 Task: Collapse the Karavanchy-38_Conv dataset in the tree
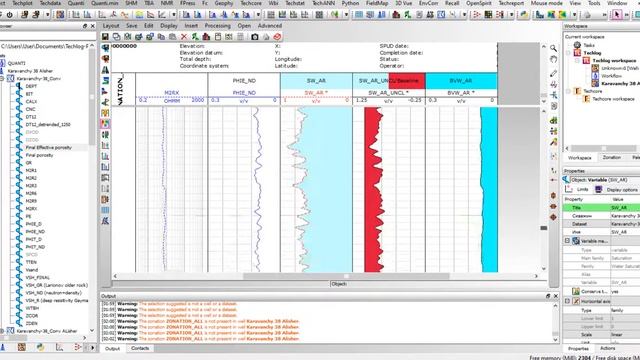click(x=2, y=78)
